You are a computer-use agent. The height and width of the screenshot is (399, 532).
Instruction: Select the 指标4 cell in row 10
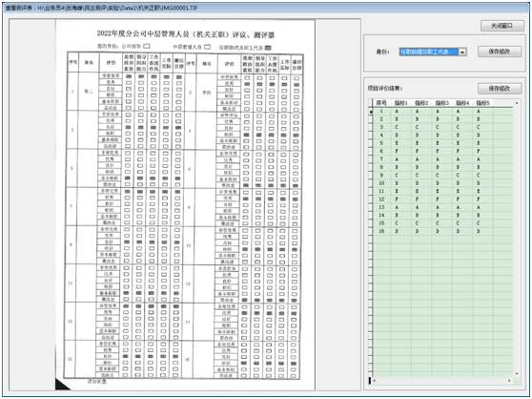[462, 183]
